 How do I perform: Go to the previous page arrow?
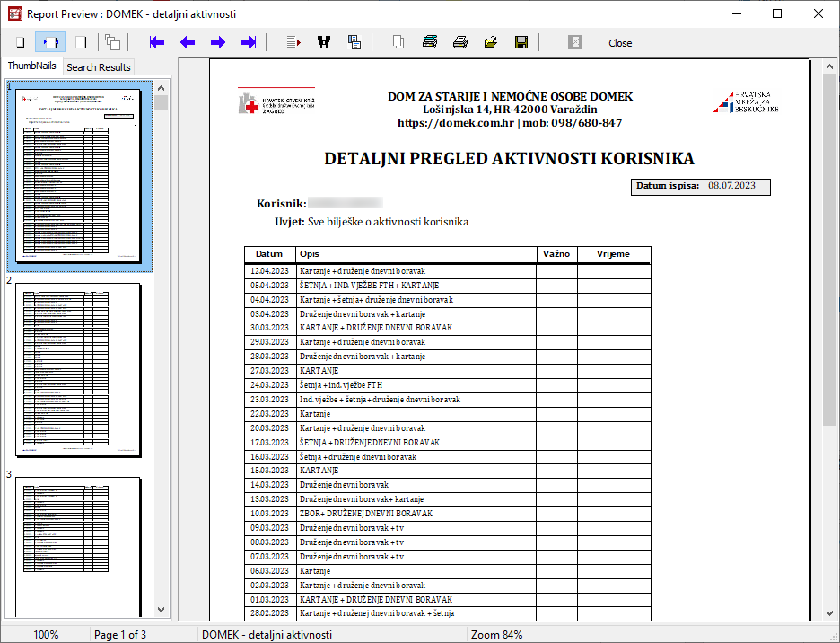[x=188, y=42]
